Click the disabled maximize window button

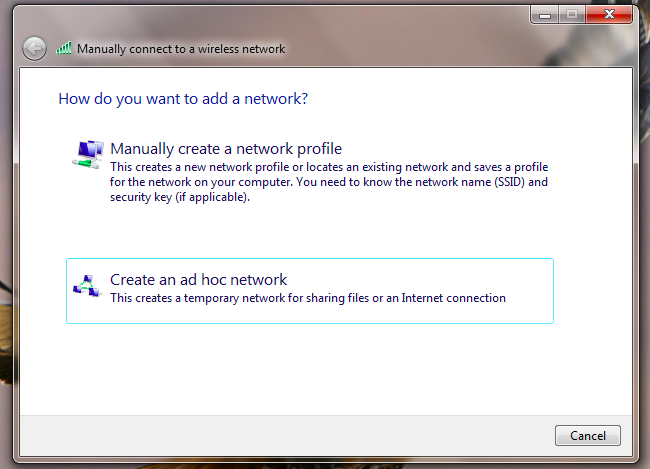point(572,15)
